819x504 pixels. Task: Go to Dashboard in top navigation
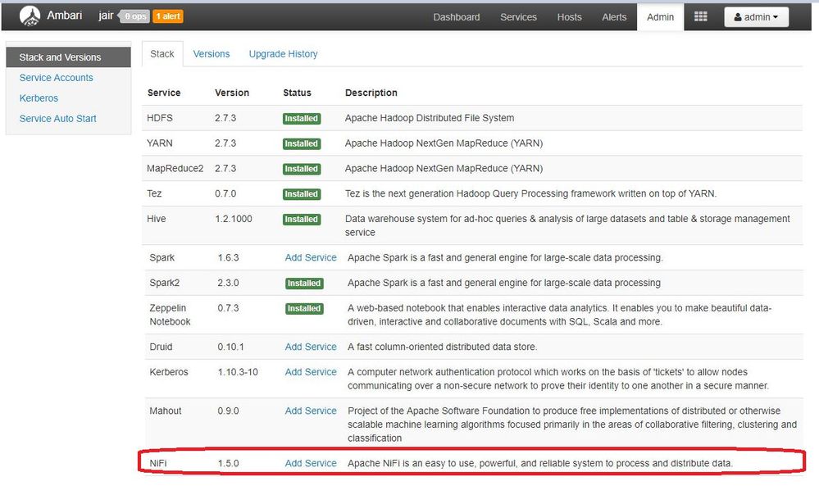[x=457, y=17]
